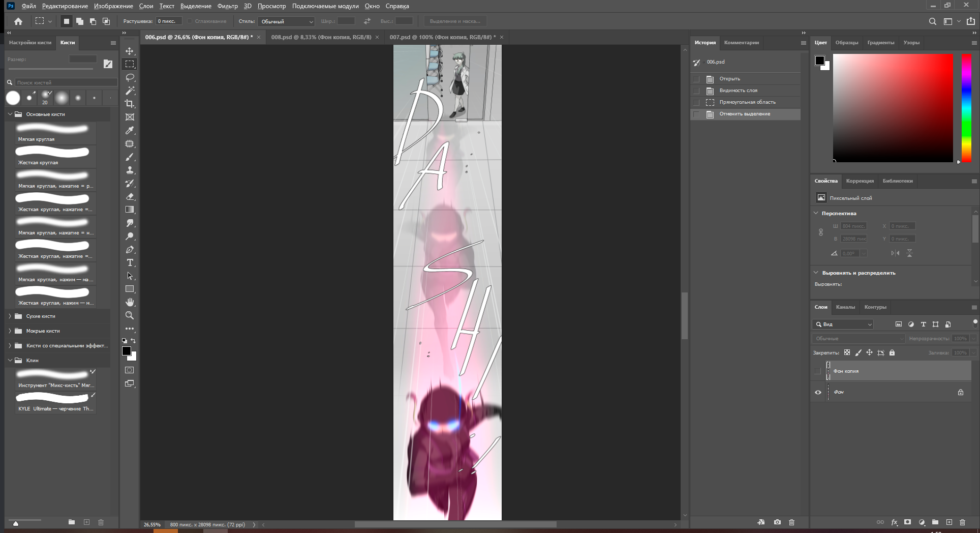The height and width of the screenshot is (533, 980).
Task: Switch to the 008.psd document tab
Action: click(x=321, y=37)
